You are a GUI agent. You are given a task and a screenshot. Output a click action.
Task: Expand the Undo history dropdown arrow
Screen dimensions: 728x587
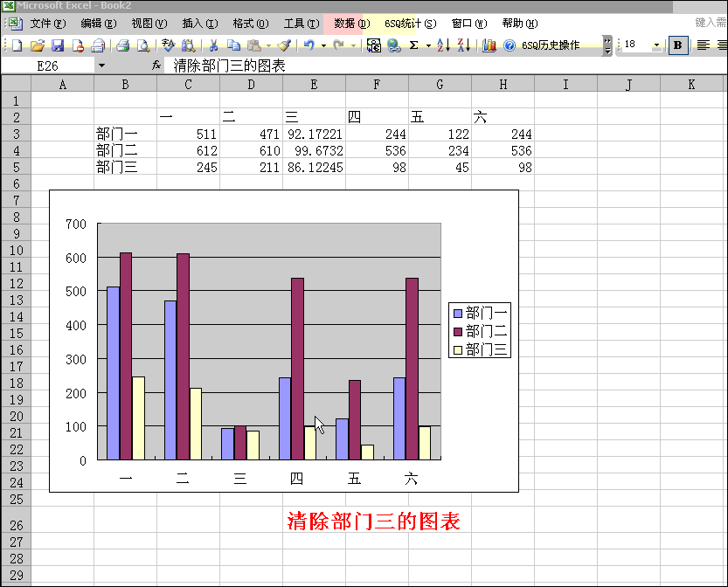pos(323,45)
